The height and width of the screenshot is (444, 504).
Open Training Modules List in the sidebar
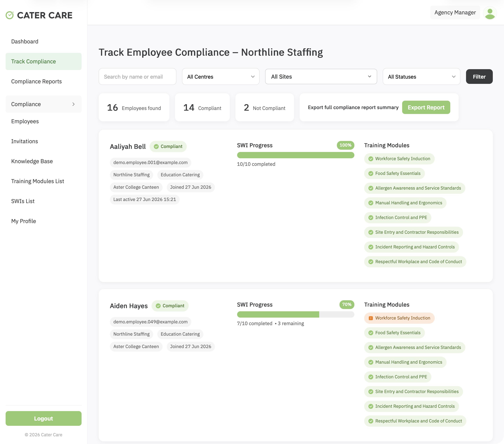[43, 181]
